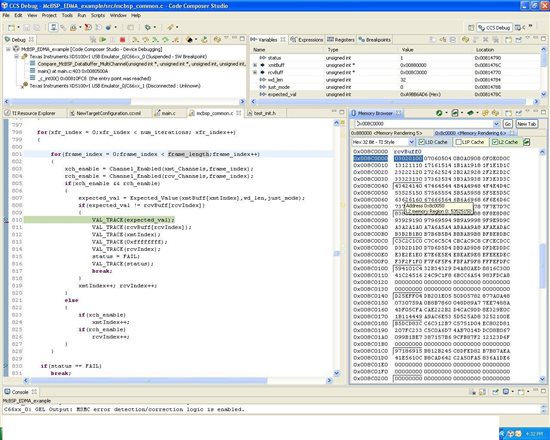550x440 pixels.
Task: Switch to the Expressions tab
Action: (x=307, y=40)
